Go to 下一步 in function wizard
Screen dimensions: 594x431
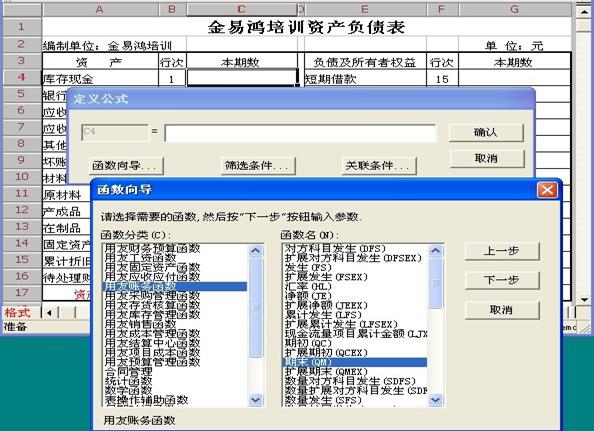[x=502, y=280]
